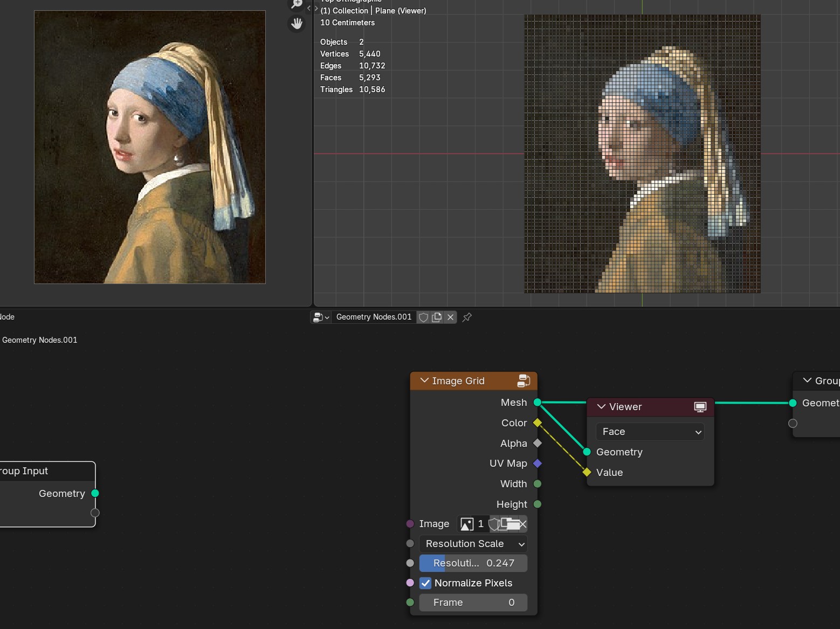This screenshot has height=629, width=840.
Task: Click the Color output socket on Image Grid
Action: (x=538, y=423)
